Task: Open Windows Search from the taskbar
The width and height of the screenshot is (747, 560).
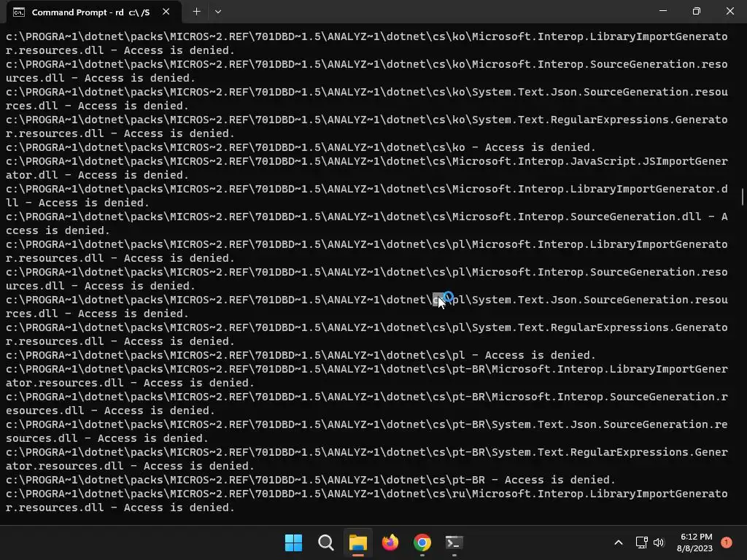Action: 326,542
